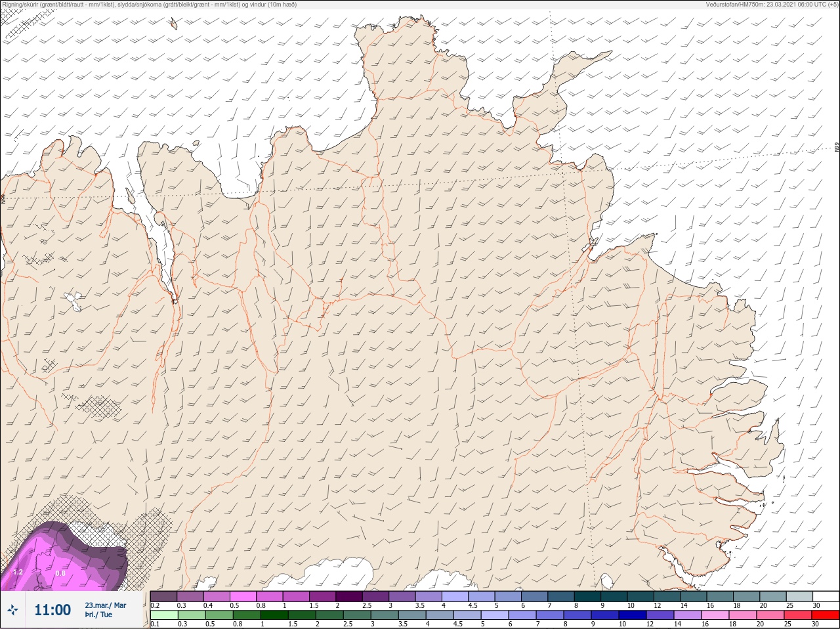Pick the pale green 0.1 swatch in lower legend
Image resolution: width=840 pixels, height=629 pixels.
[163, 615]
